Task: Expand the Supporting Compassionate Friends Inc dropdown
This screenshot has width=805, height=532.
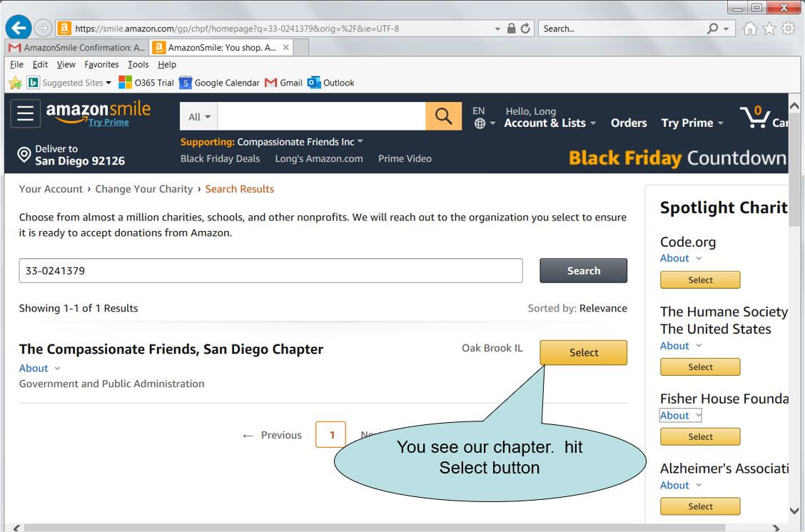Action: [360, 142]
